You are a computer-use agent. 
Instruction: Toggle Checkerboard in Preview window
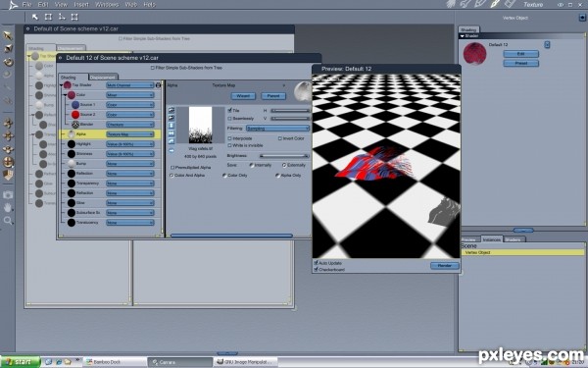(317, 270)
